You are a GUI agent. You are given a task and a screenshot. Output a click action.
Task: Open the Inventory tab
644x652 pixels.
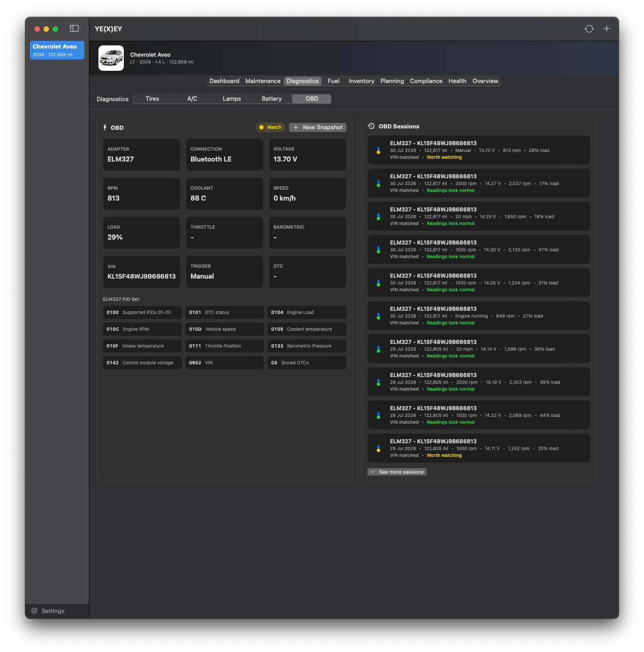(x=361, y=81)
